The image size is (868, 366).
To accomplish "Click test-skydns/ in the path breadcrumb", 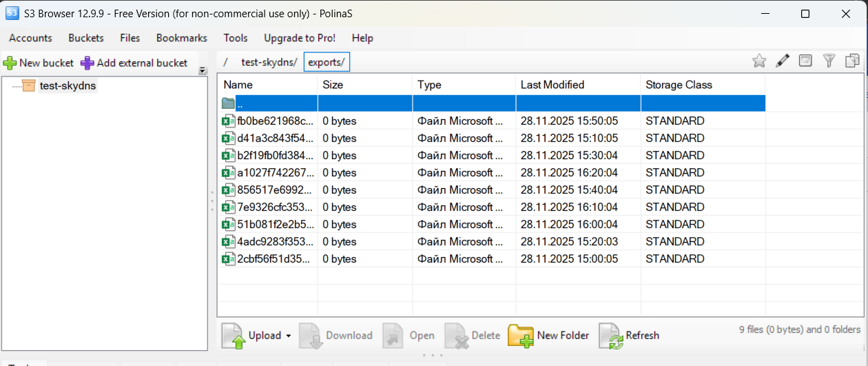I will pos(269,62).
